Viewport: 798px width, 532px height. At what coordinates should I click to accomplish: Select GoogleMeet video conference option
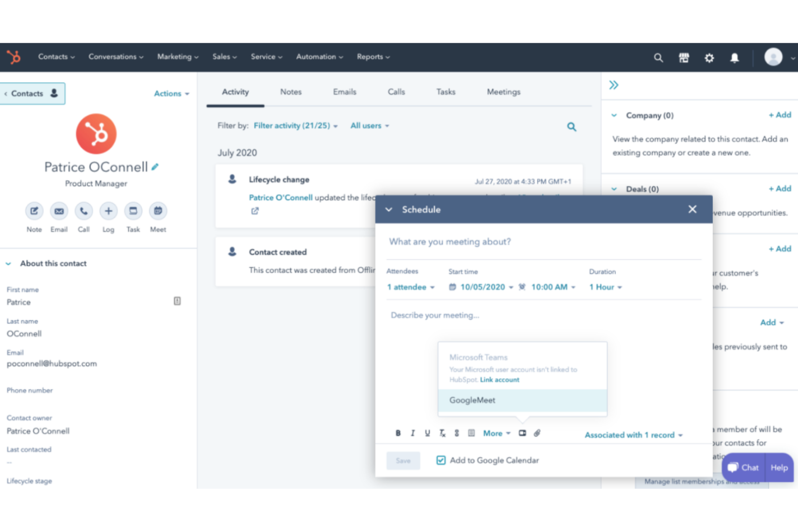click(x=522, y=400)
